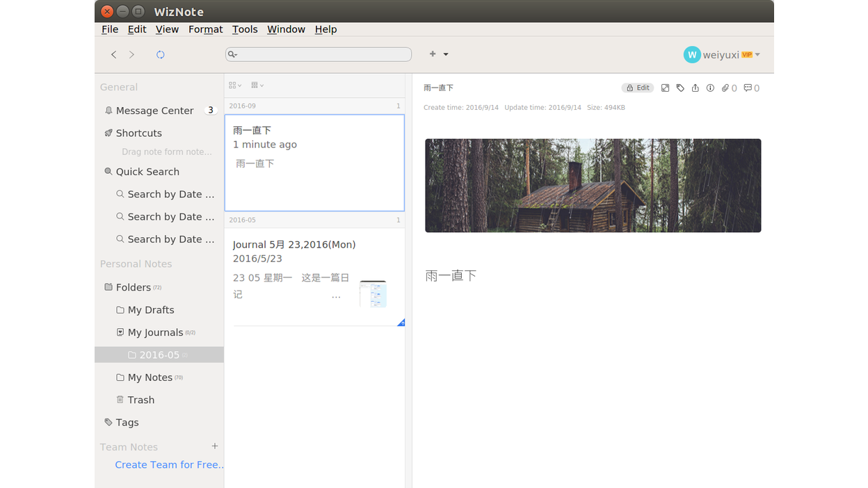The width and height of the screenshot is (868, 488).
Task: Open the weiyuxi account menu
Action: pyautogui.click(x=722, y=54)
